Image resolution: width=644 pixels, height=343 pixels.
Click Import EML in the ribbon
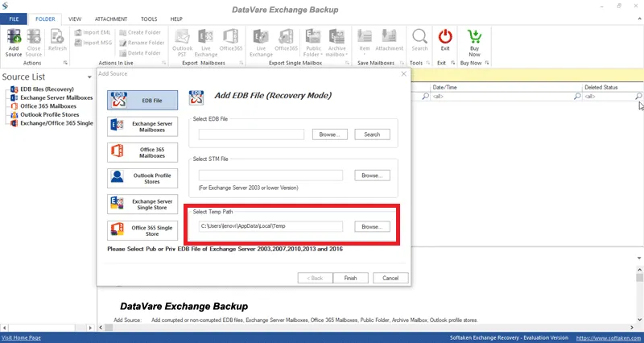(x=93, y=32)
